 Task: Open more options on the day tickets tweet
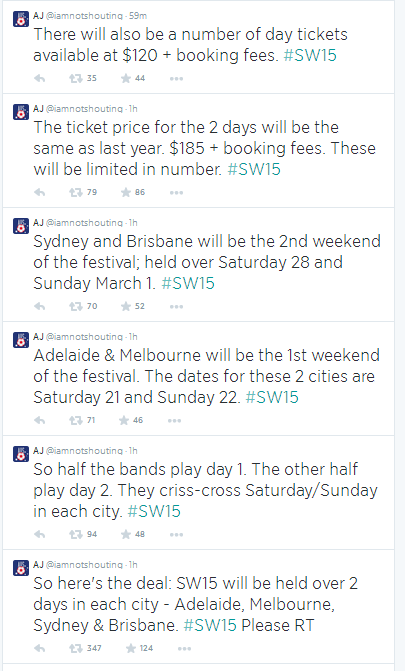[176, 79]
